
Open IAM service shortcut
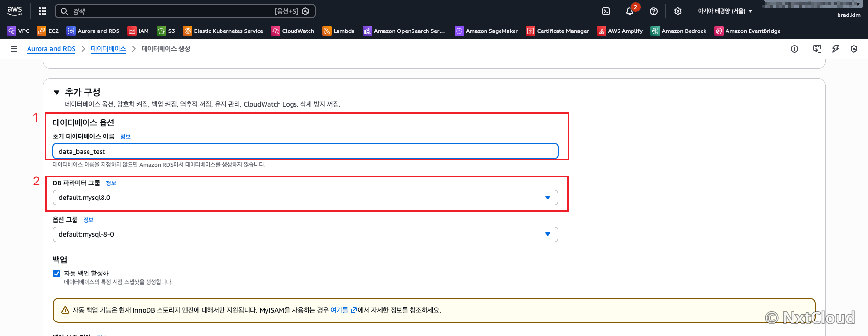point(138,31)
